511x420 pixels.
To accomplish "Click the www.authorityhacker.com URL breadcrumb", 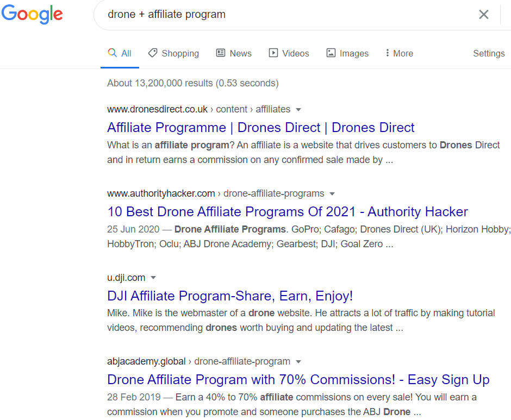I will pyautogui.click(x=216, y=193).
